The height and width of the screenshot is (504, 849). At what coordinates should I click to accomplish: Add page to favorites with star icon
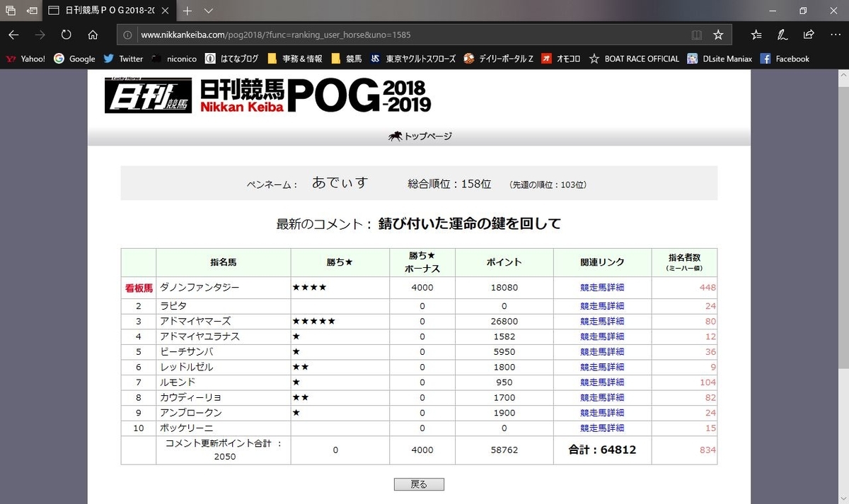[718, 35]
